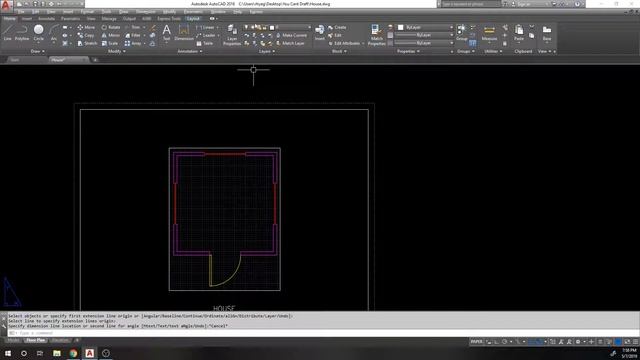Image resolution: width=640 pixels, height=360 pixels.
Task: Click the Erase tool icon
Action: tap(153, 27)
